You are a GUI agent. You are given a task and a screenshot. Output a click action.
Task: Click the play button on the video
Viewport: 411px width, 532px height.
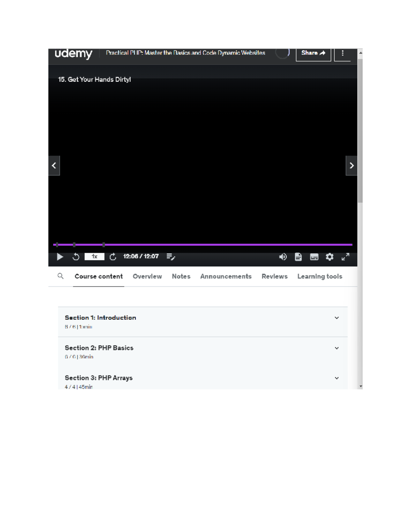pos(60,257)
